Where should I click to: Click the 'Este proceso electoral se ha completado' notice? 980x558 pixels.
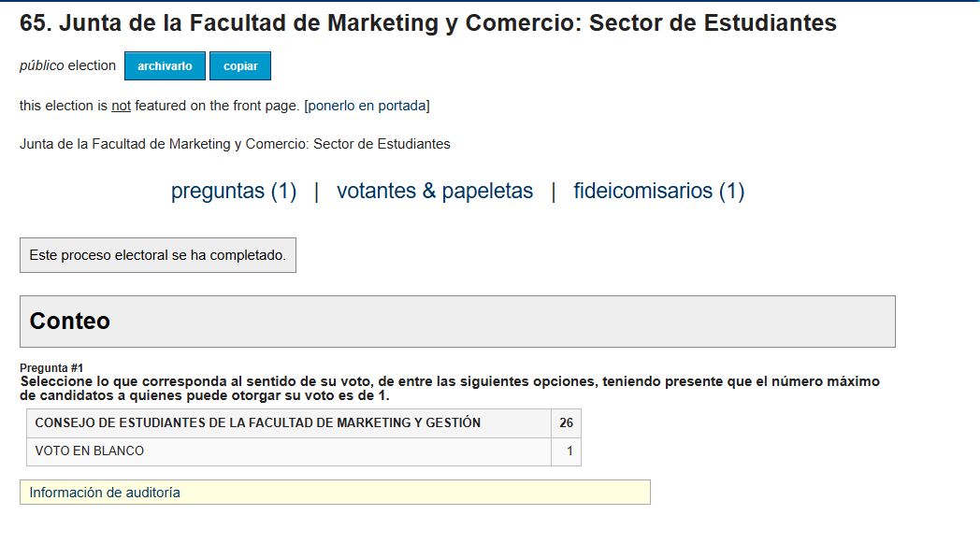[158, 255]
